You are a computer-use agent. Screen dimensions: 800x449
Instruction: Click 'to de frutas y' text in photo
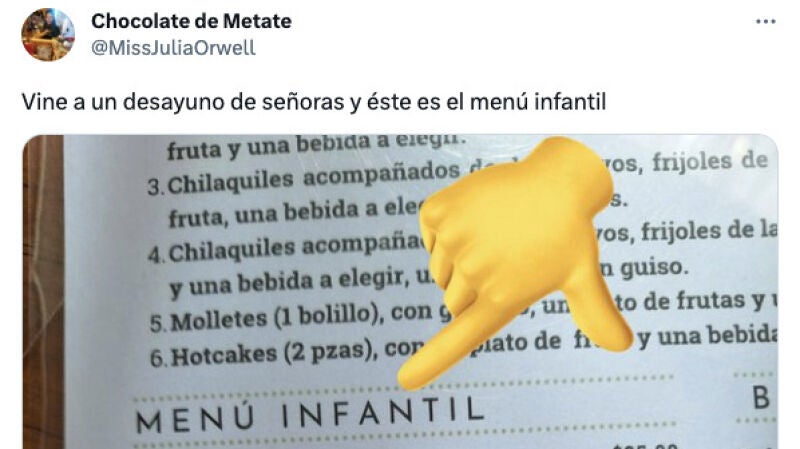pos(690,300)
